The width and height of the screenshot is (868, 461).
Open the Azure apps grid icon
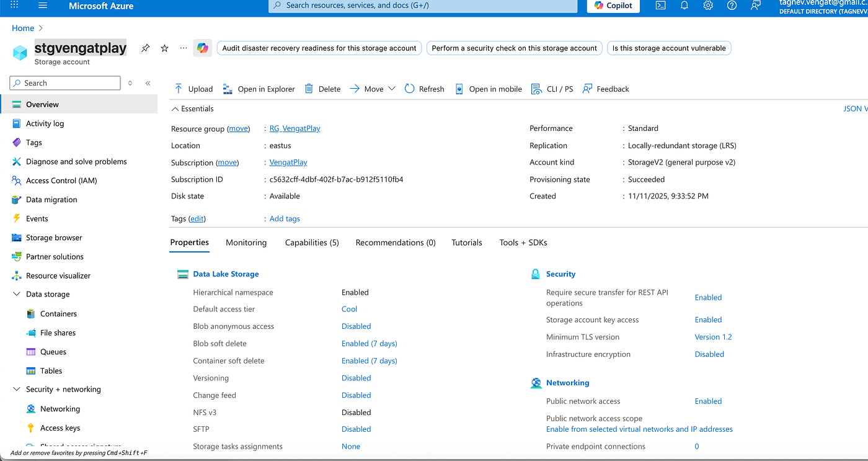tap(14, 5)
